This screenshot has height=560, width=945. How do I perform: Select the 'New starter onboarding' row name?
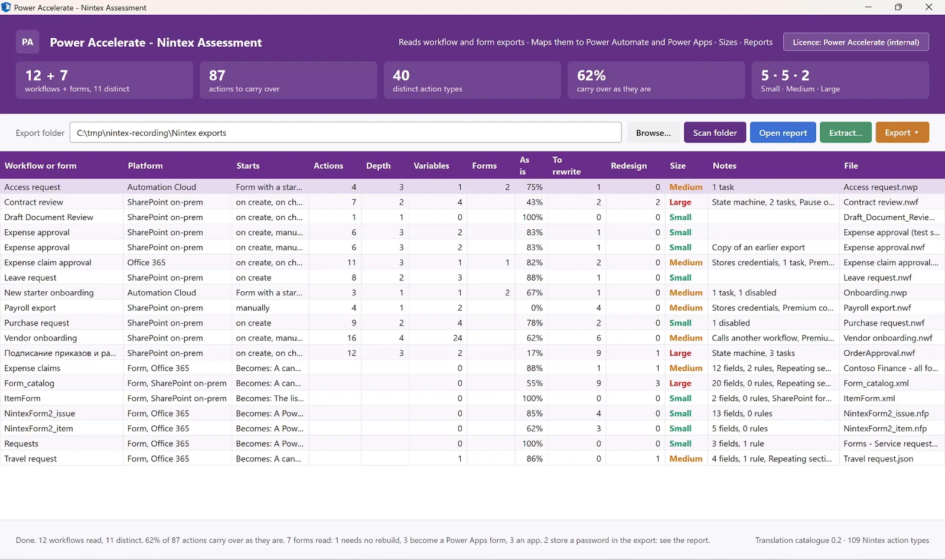(x=49, y=292)
